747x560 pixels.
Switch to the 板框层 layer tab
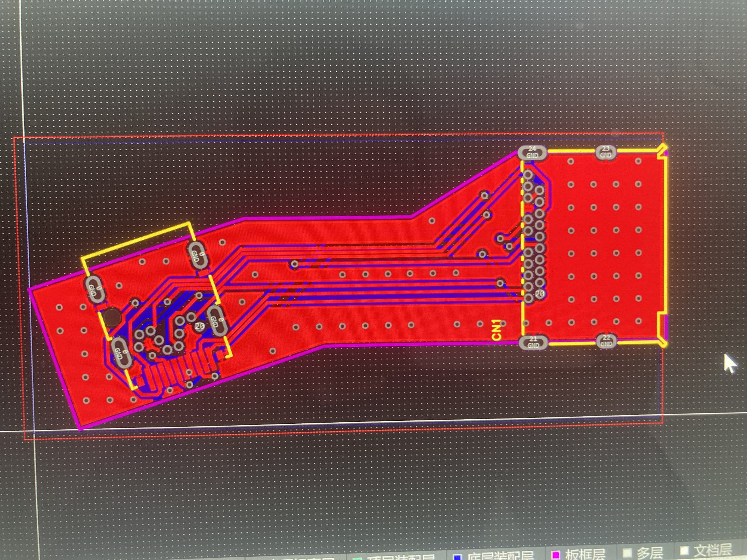[585, 554]
